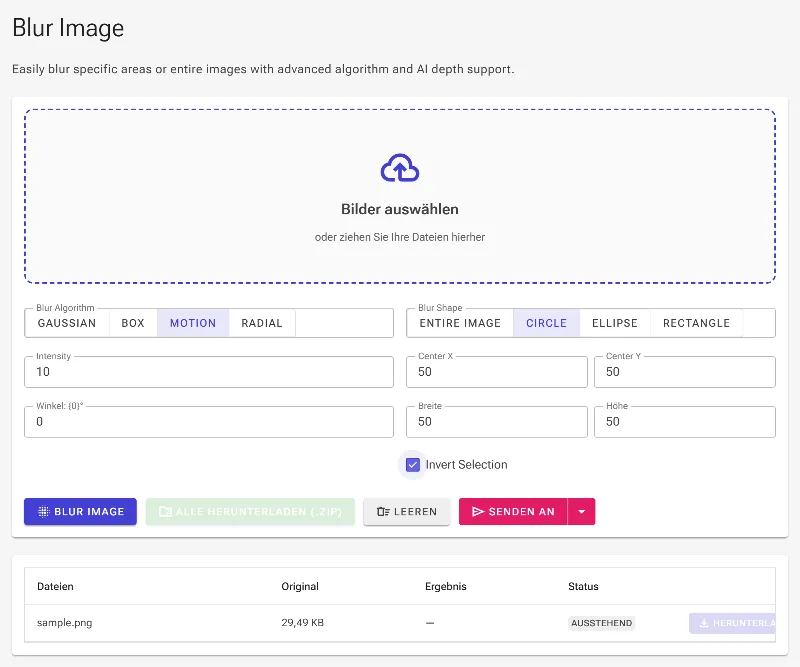The height and width of the screenshot is (667, 800).
Task: Choose Rectangle blur shape
Action: click(x=696, y=323)
